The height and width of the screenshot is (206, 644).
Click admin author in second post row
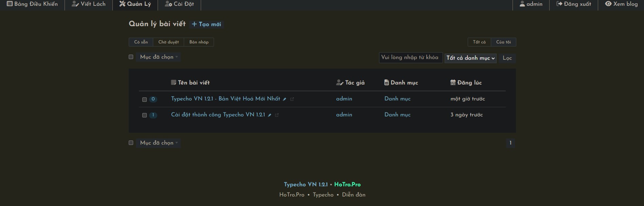(344, 115)
